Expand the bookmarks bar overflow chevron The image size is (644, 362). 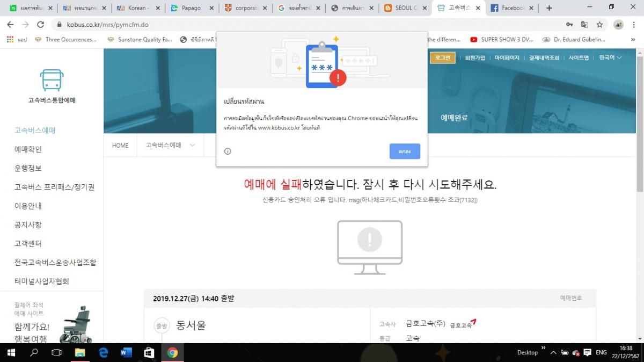pos(634,39)
